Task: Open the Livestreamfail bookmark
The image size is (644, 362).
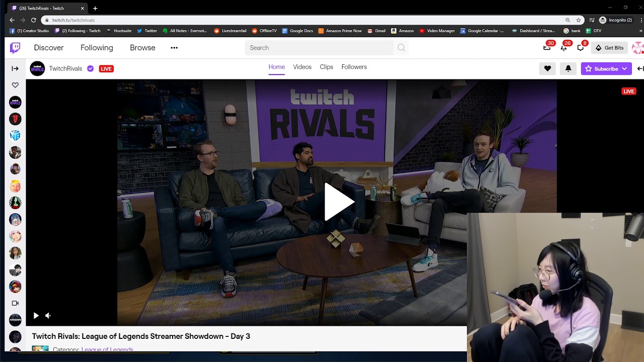Action: 230,31
